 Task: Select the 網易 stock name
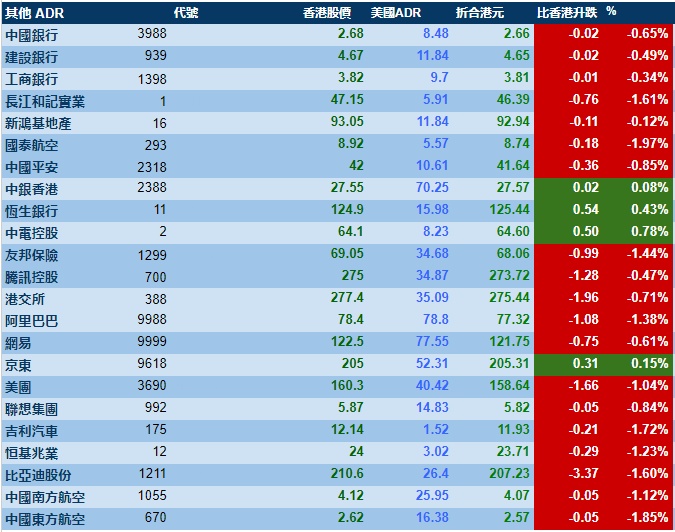(18, 343)
